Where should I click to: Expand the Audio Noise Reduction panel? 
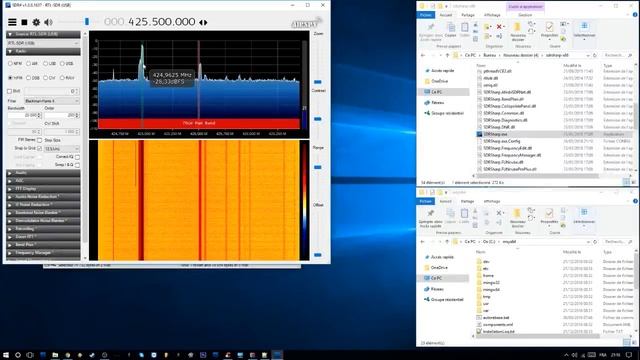click(43, 196)
